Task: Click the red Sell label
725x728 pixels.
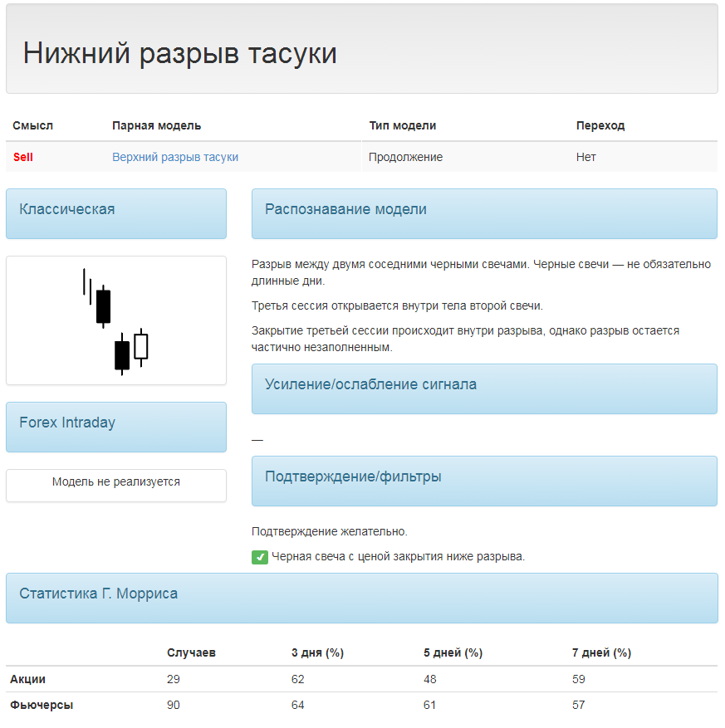Action: tap(23, 158)
